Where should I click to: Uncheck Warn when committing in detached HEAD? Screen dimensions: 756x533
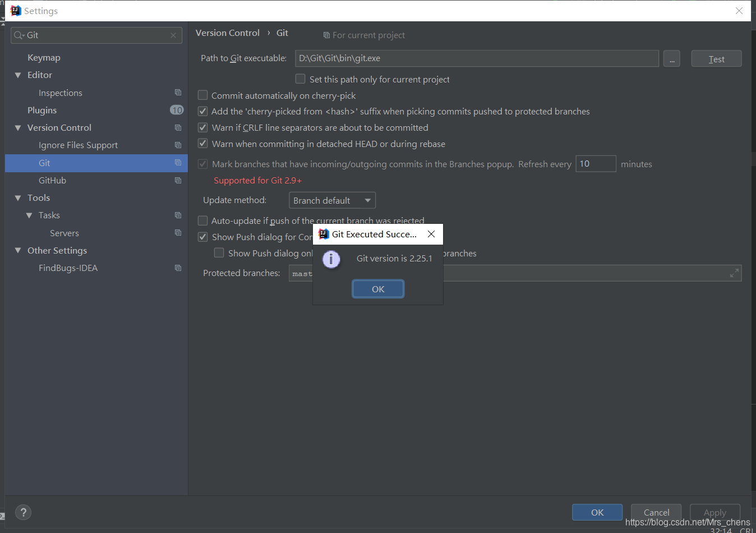[x=203, y=144]
